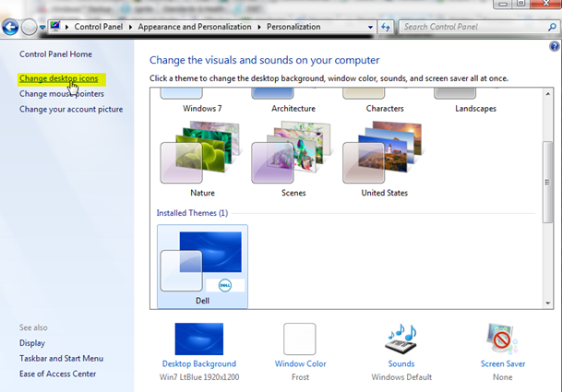Image resolution: width=562 pixels, height=392 pixels.
Task: Select the Windows 7 theme
Action: (x=202, y=101)
